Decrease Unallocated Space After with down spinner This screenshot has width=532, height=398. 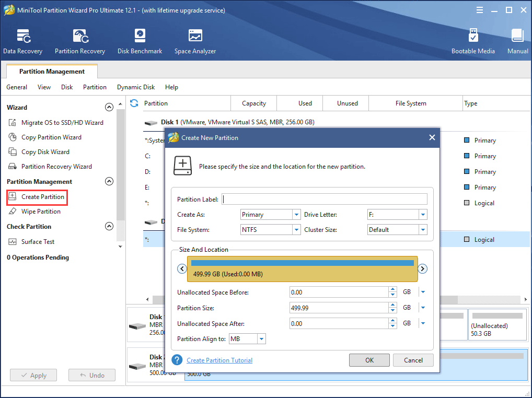click(x=392, y=326)
